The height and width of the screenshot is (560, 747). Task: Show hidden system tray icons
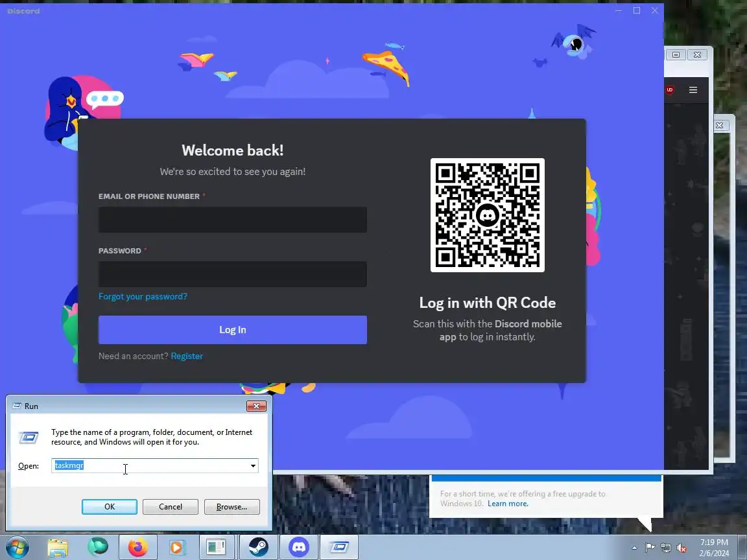[634, 548]
